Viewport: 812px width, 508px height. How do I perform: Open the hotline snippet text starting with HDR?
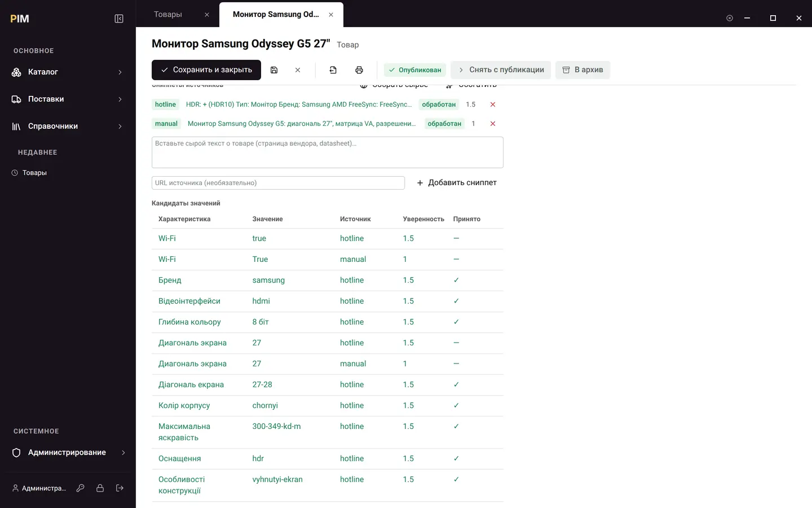(x=299, y=104)
